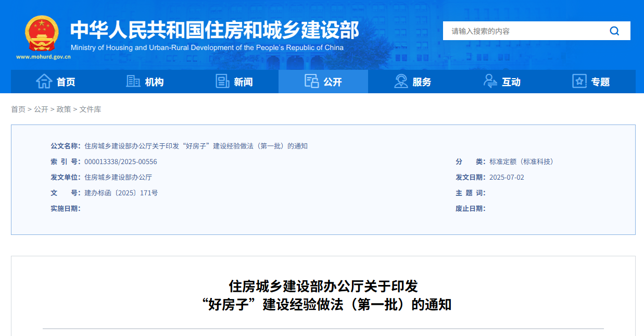Click the news icon beside 新闻
The image size is (644, 336).
click(223, 81)
